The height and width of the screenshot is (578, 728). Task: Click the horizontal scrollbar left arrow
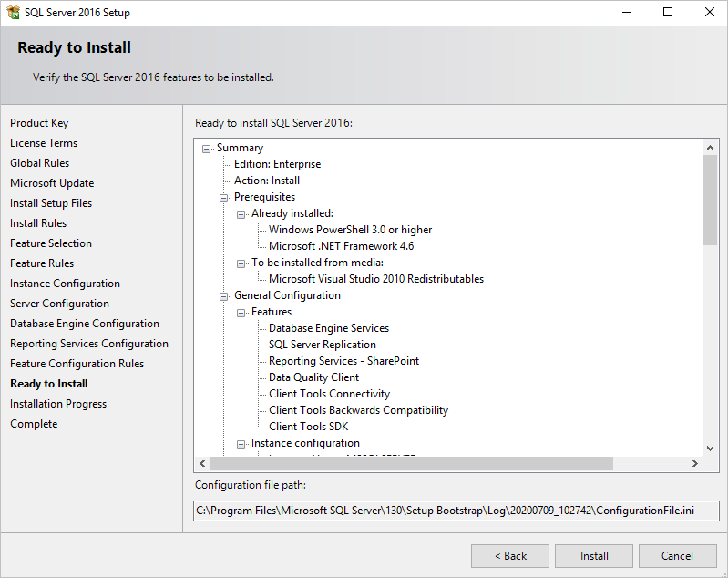click(202, 463)
